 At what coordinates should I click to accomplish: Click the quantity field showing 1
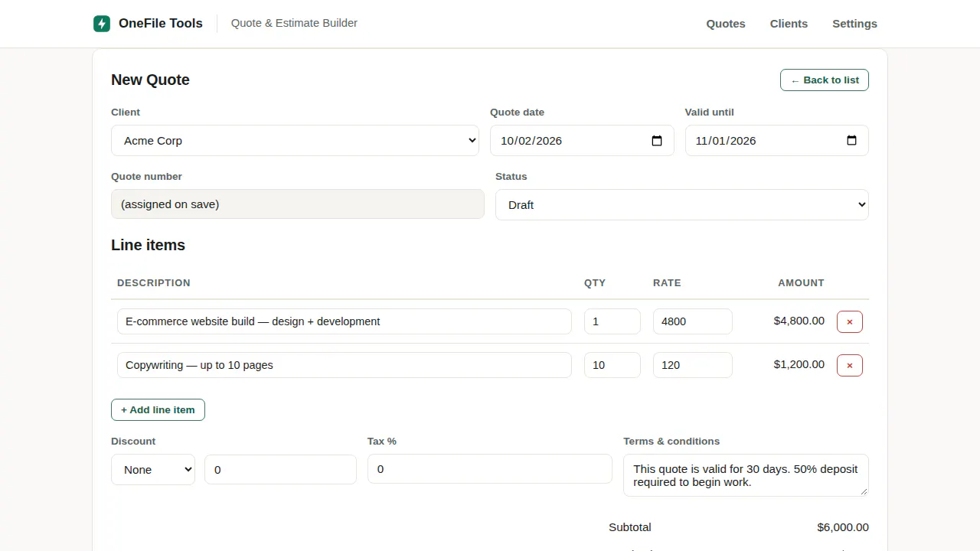click(612, 321)
